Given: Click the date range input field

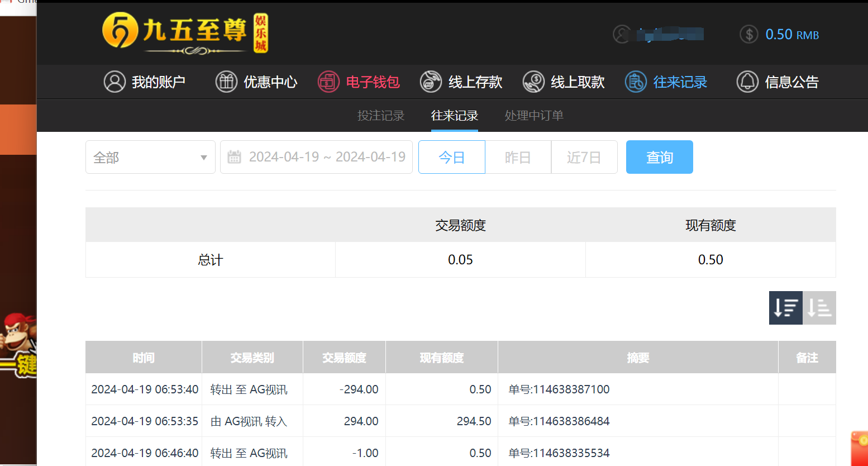Looking at the screenshot, I should (x=316, y=157).
